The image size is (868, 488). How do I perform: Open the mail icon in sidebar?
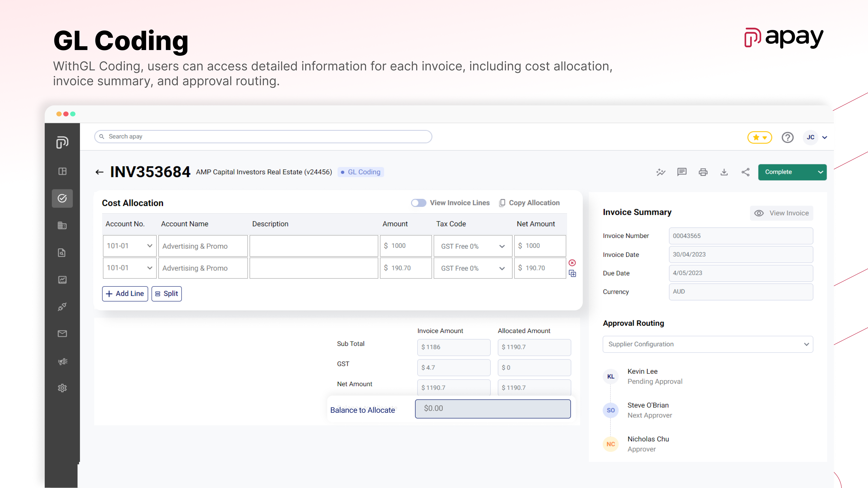(62, 334)
